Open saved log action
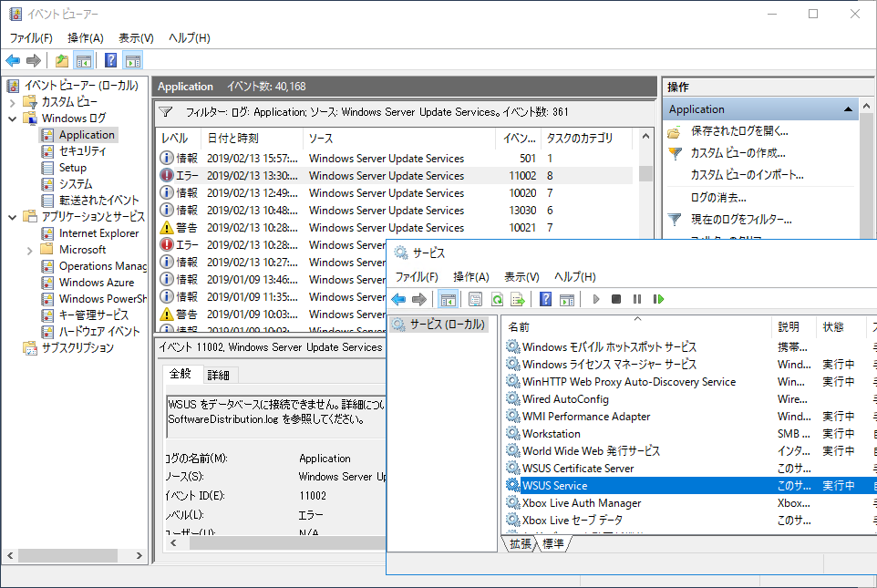The height and width of the screenshot is (588, 877). pos(739,131)
